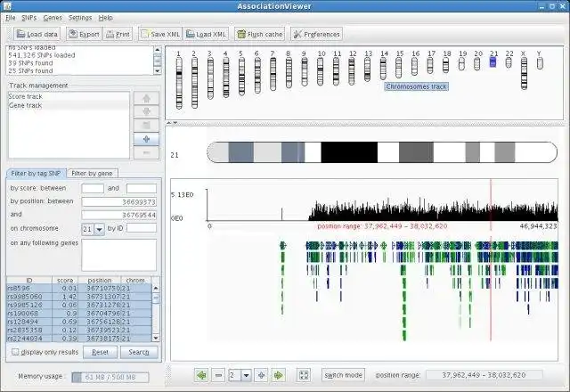Click the fit-to-view icon beside switch mode
Image resolution: width=570 pixels, height=392 pixels.
pos(304,375)
